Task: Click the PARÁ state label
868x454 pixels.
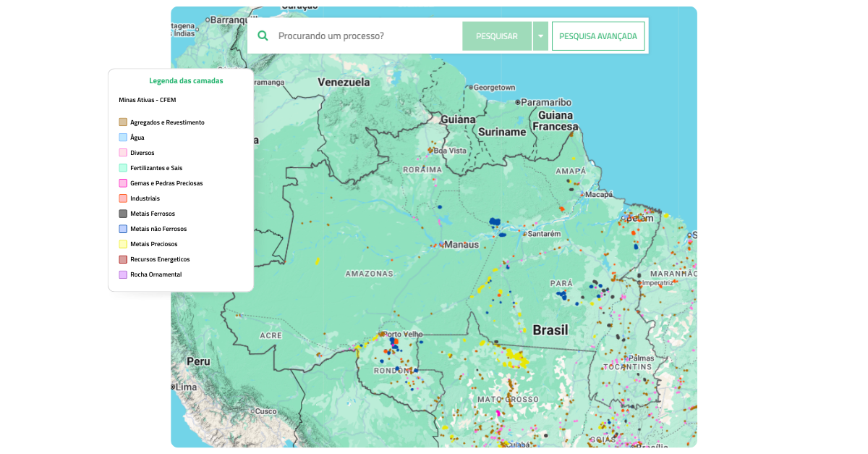Action: [x=561, y=283]
